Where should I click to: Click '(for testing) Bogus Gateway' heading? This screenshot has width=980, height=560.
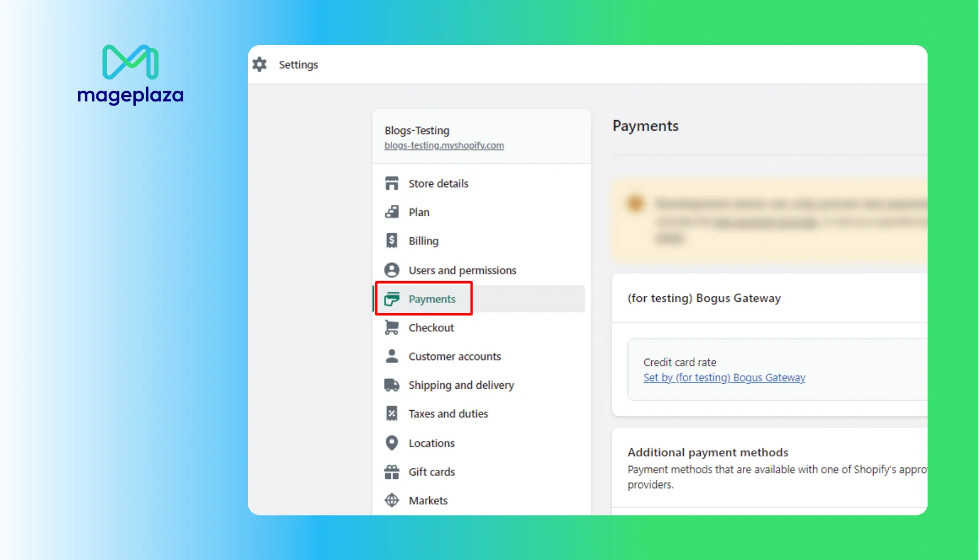pos(704,298)
